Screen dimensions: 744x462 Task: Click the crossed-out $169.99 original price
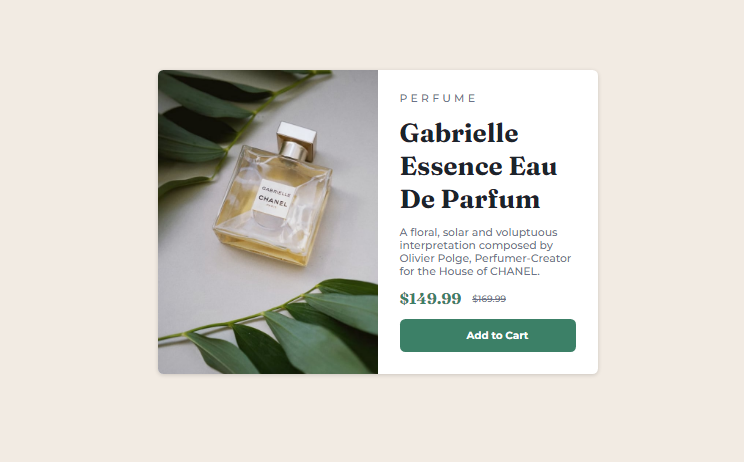(x=489, y=299)
